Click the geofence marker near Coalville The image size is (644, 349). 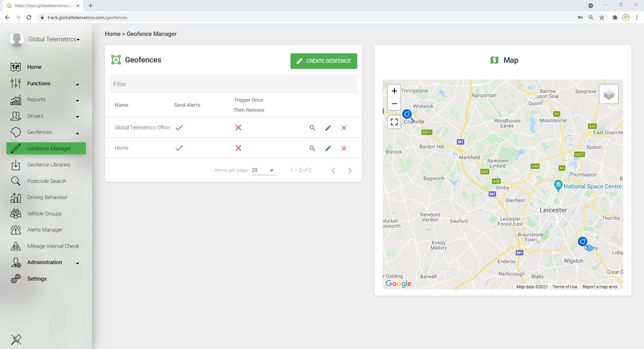[407, 114]
